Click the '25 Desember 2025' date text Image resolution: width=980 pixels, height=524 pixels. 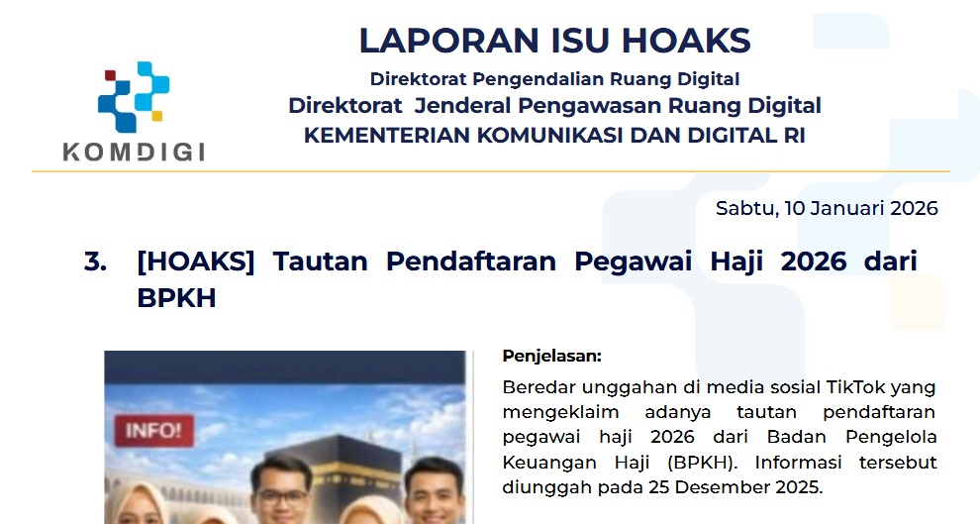click(734, 487)
